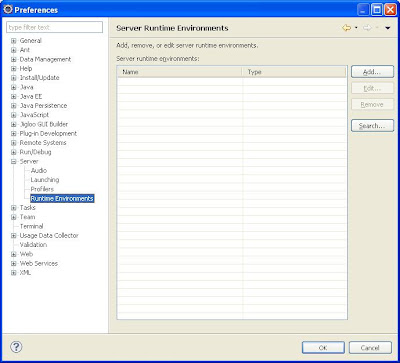Click the Cancel button
The image size is (400, 363).
pos(370,348)
